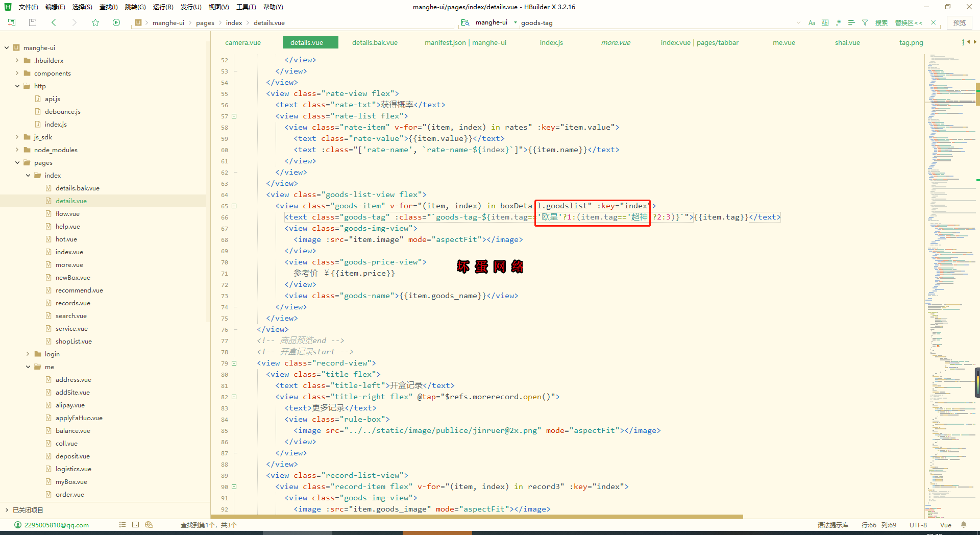
Task: Open logistics.vue in the file tree
Action: 73,469
